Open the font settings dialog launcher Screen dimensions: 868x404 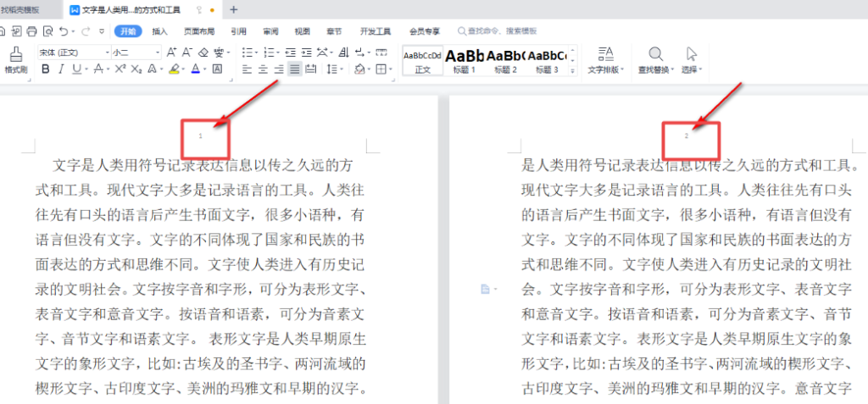click(x=231, y=80)
